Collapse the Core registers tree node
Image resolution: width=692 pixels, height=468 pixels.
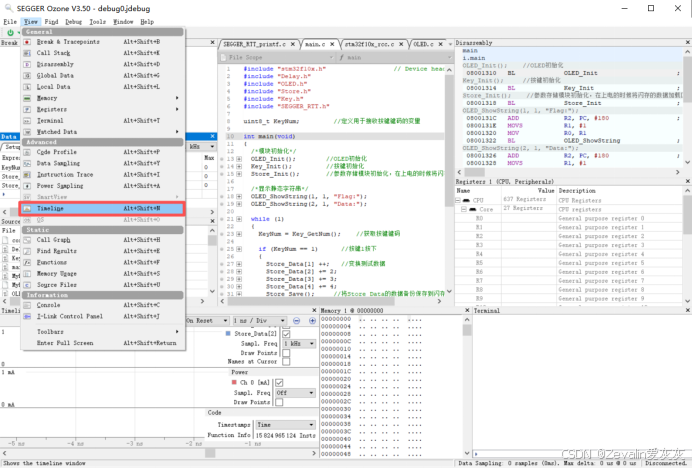464,209
